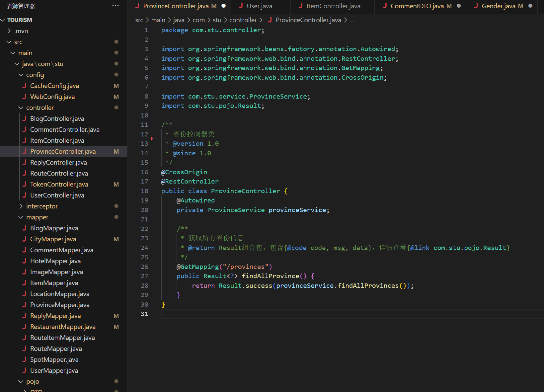This screenshot has width=544, height=392.
Task: Click the red marker beside line 12
Action: (152, 138)
